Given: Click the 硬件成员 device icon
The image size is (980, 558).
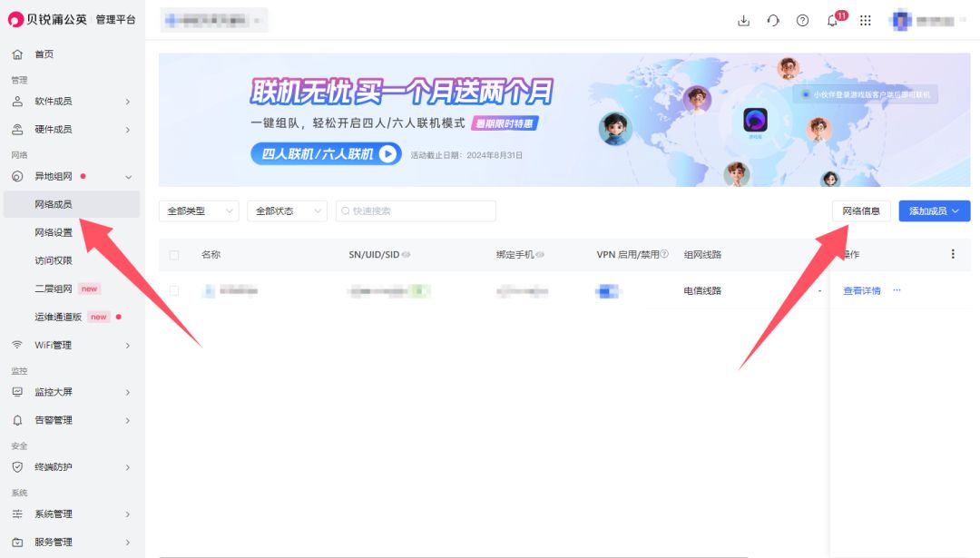Looking at the screenshot, I should coord(17,130).
